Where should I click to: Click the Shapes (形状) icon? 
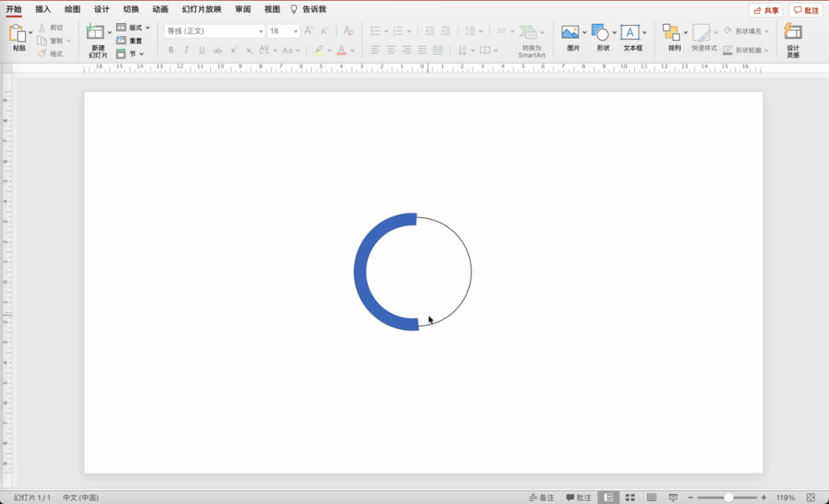[x=600, y=32]
